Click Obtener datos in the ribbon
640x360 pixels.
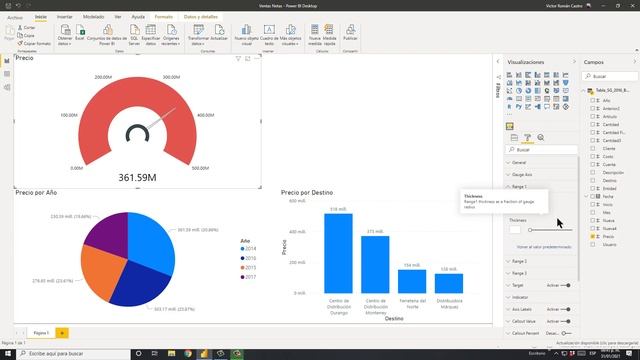(x=65, y=35)
